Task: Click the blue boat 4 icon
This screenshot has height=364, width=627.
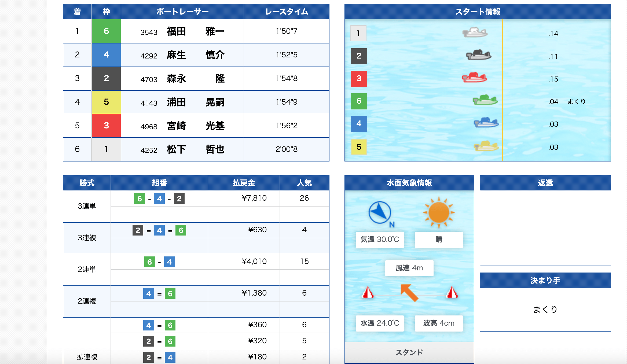Action: (486, 123)
